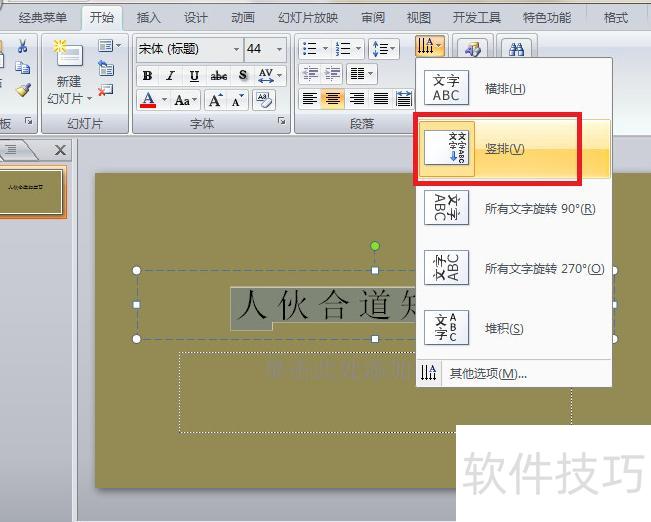Screen dimensions: 651x522
Task: Open the 视图 tab
Action: click(x=418, y=17)
